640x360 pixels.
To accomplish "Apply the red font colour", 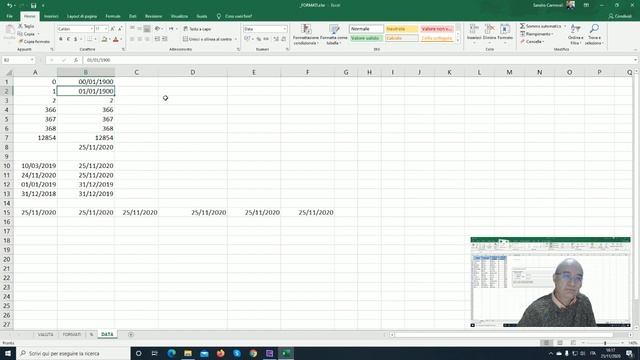I will [116, 39].
